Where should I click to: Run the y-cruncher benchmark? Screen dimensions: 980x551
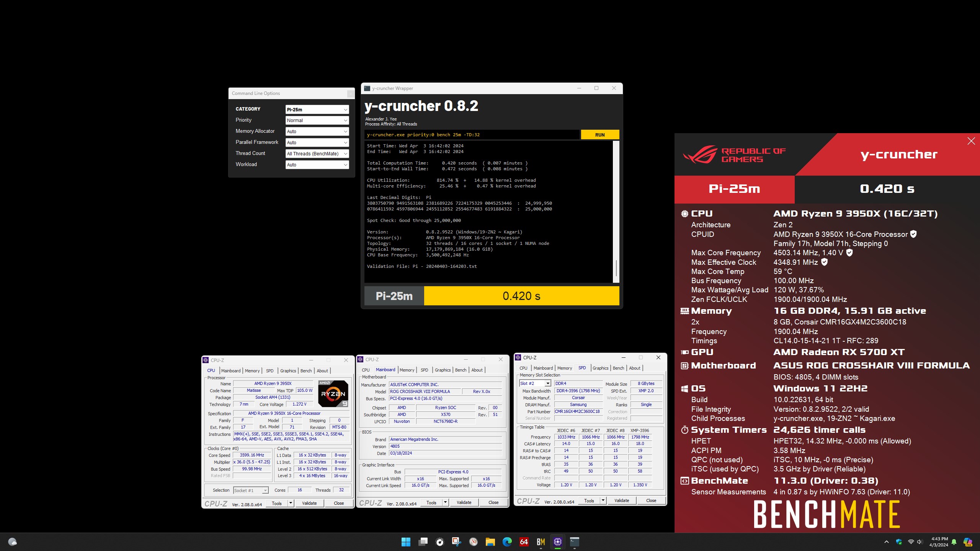(x=600, y=135)
